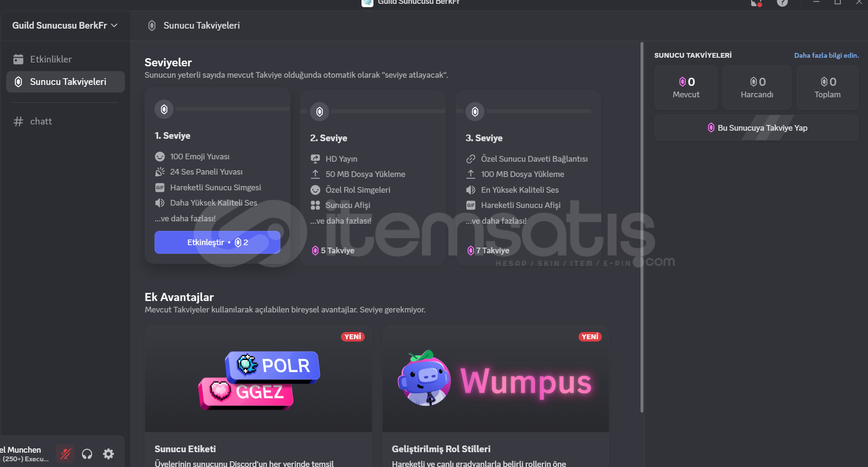Click the Etkinleştir level 1 button
The width and height of the screenshot is (868, 467).
(x=217, y=242)
